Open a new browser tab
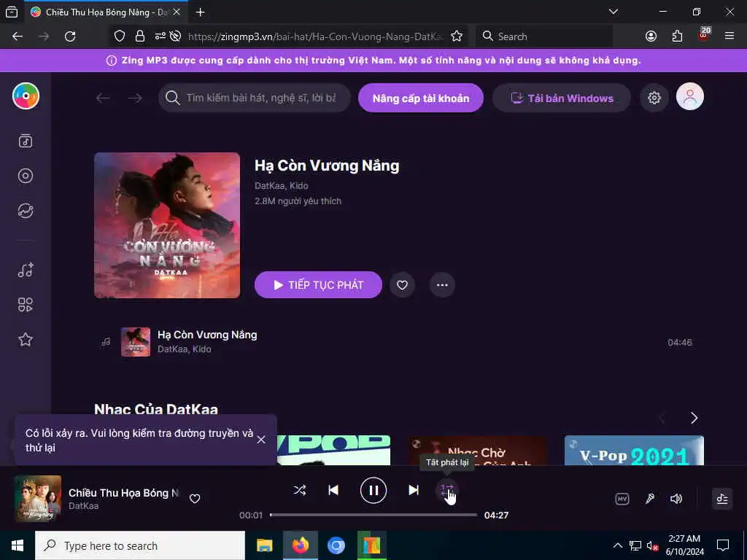The width and height of the screenshot is (747, 560). pos(201,12)
